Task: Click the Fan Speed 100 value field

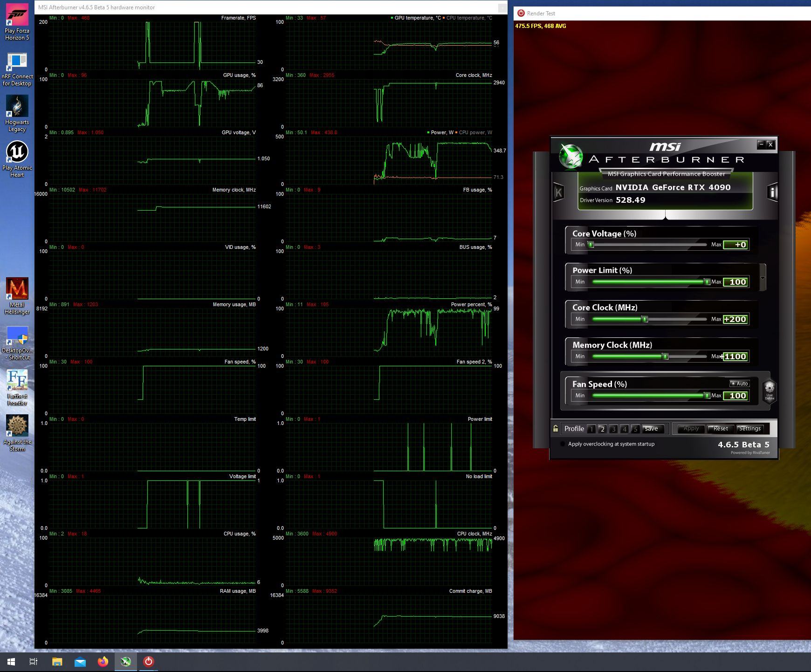Action: pyautogui.click(x=735, y=396)
